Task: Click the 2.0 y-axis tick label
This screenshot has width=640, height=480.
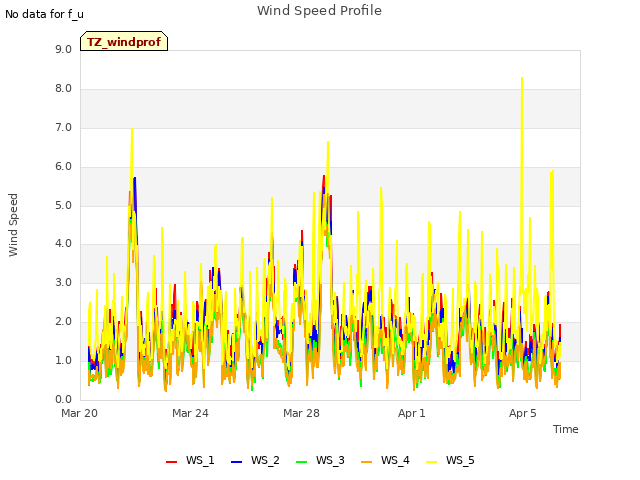Action: (63, 322)
